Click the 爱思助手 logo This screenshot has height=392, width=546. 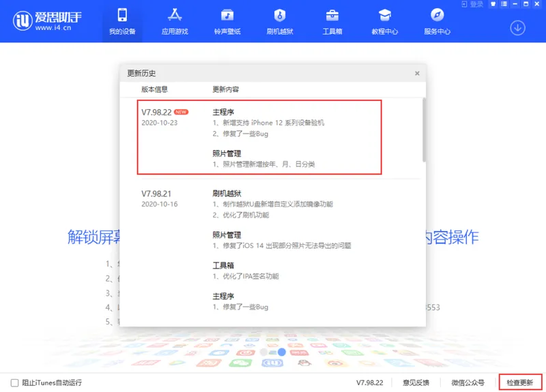tap(47, 20)
